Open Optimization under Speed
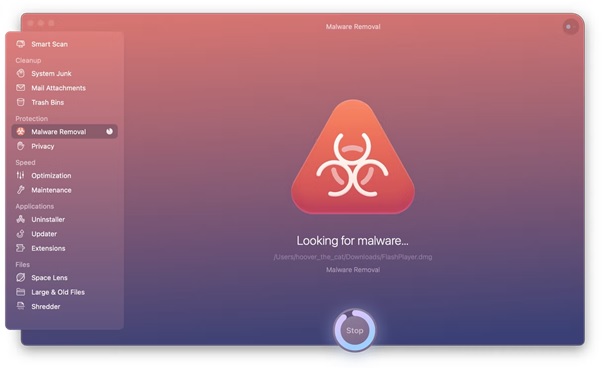Image resolution: width=602 pixels, height=368 pixels. point(64,175)
